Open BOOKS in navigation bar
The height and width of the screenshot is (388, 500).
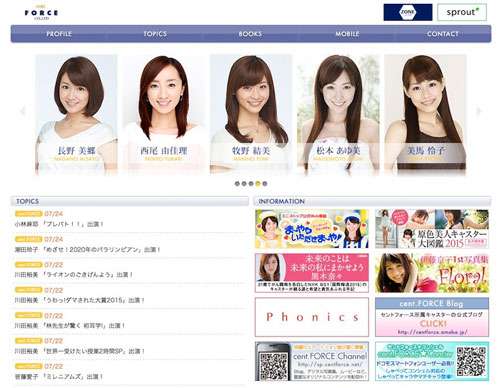click(x=250, y=34)
